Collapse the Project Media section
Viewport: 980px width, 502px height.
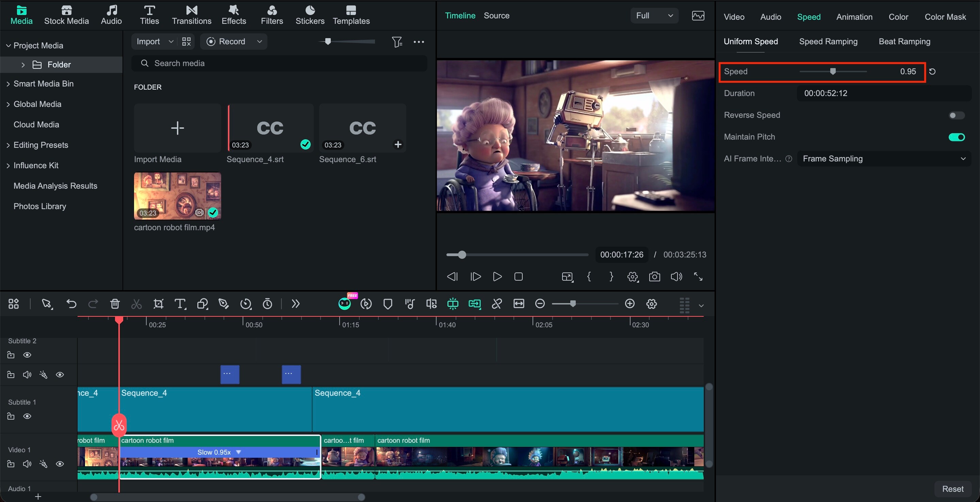click(8, 46)
